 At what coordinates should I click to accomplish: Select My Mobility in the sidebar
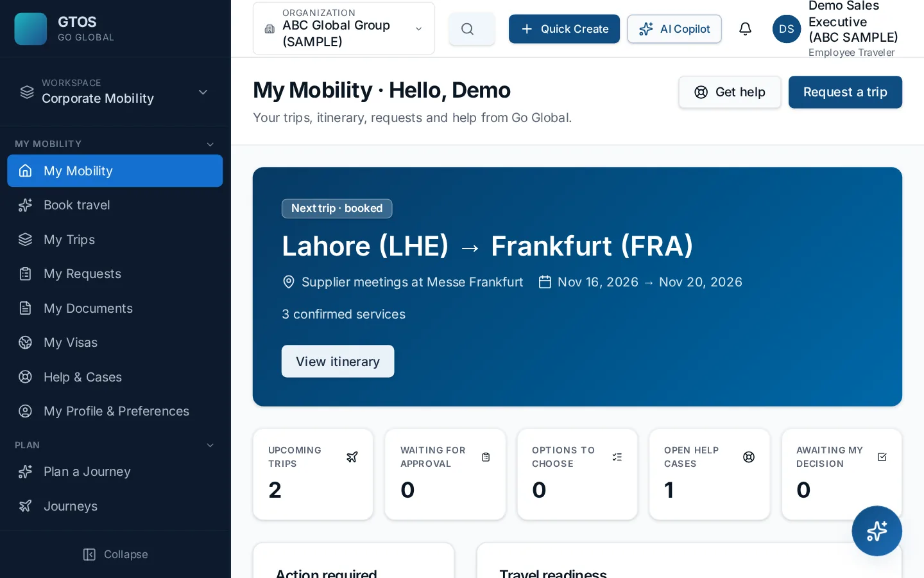pos(115,171)
